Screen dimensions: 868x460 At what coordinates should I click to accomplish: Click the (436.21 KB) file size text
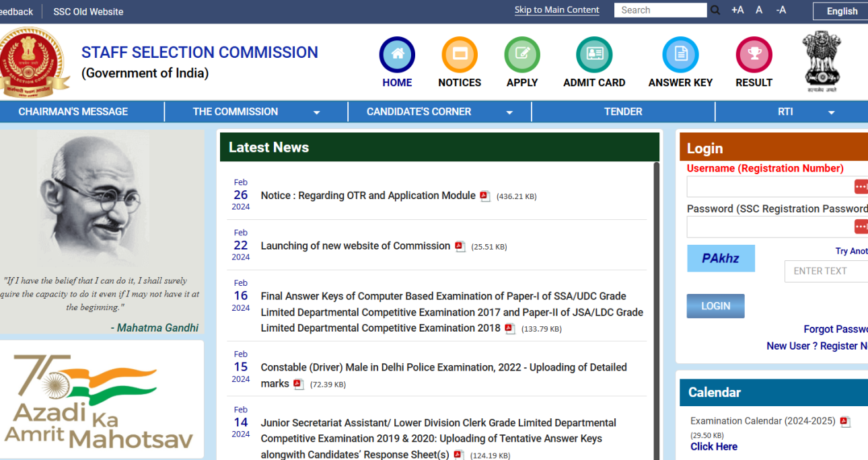[517, 196]
